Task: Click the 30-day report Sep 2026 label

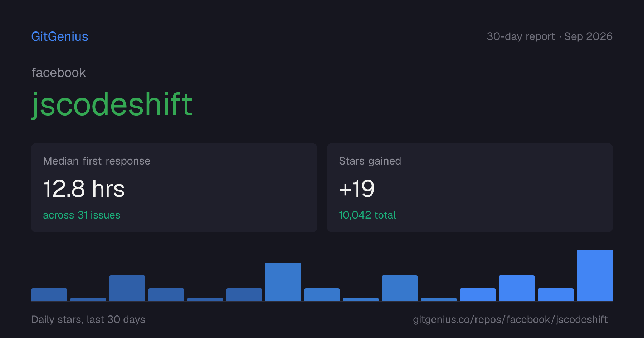Action: click(x=550, y=36)
